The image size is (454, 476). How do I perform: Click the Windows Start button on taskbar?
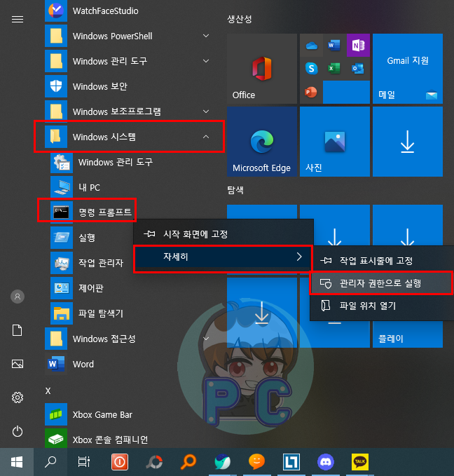[x=17, y=462]
